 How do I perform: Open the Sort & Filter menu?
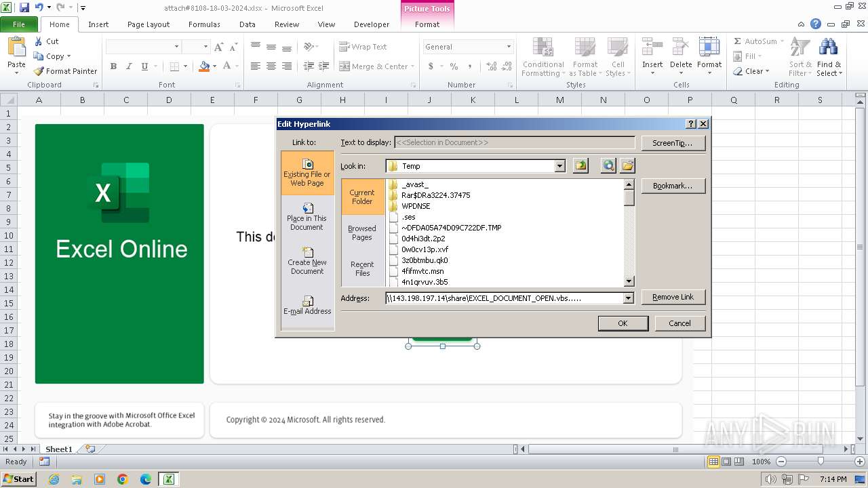click(x=800, y=57)
